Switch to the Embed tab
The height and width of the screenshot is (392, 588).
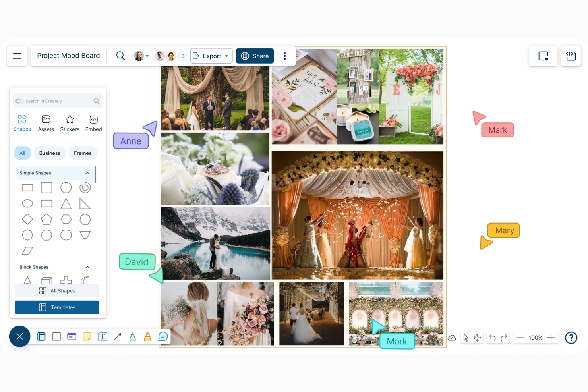(x=93, y=123)
